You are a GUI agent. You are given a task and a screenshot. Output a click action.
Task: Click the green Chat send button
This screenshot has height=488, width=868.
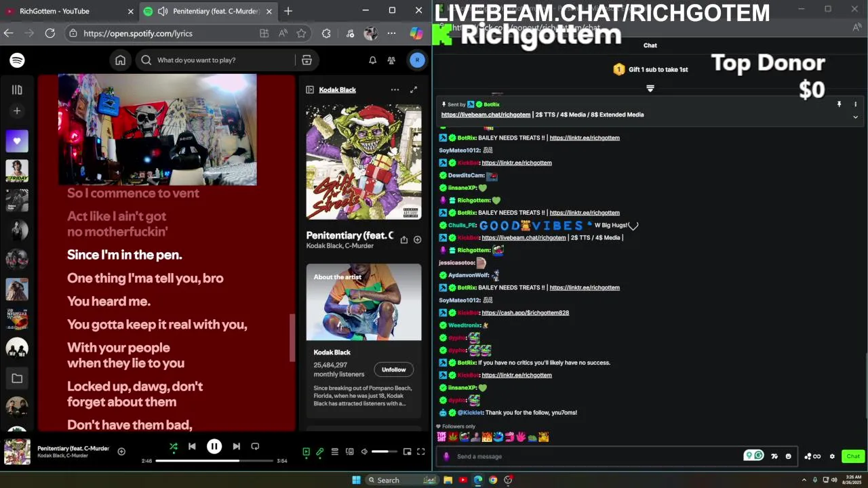pyautogui.click(x=853, y=456)
